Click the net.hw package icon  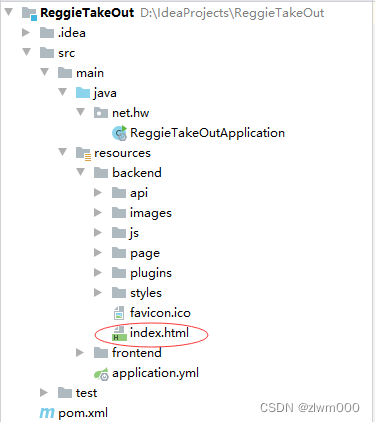[101, 113]
